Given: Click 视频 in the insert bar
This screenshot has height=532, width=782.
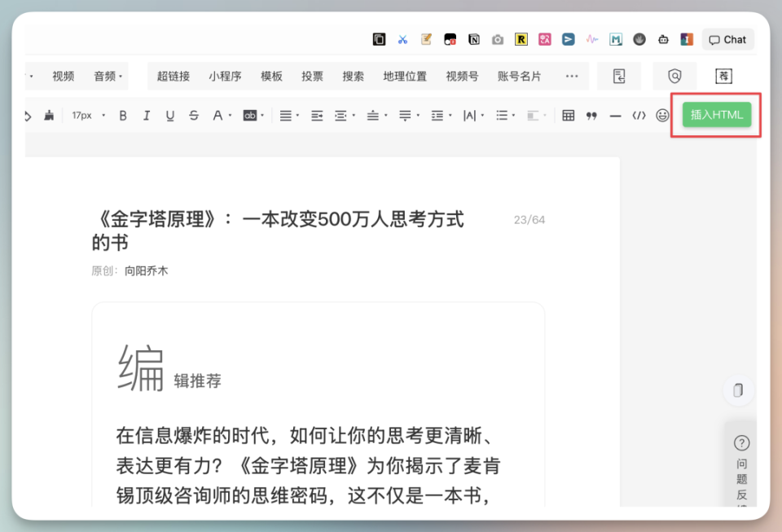Looking at the screenshot, I should [64, 77].
